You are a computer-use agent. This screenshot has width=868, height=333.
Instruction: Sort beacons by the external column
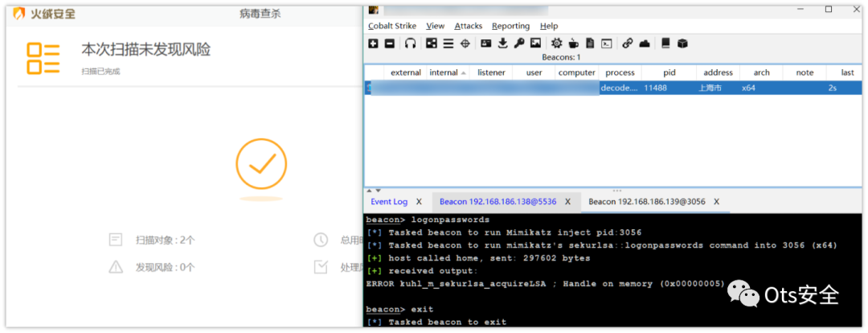point(406,72)
